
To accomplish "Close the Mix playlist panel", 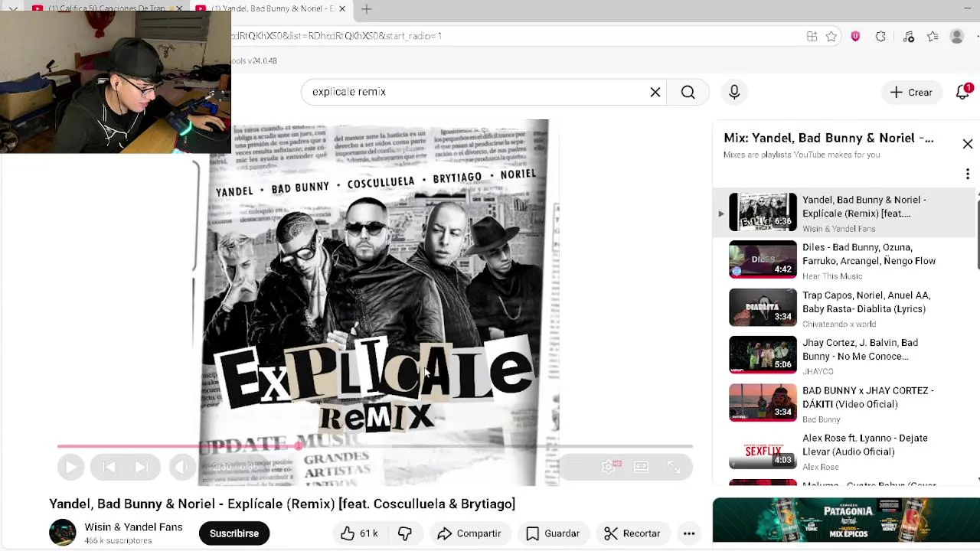I will pyautogui.click(x=967, y=144).
